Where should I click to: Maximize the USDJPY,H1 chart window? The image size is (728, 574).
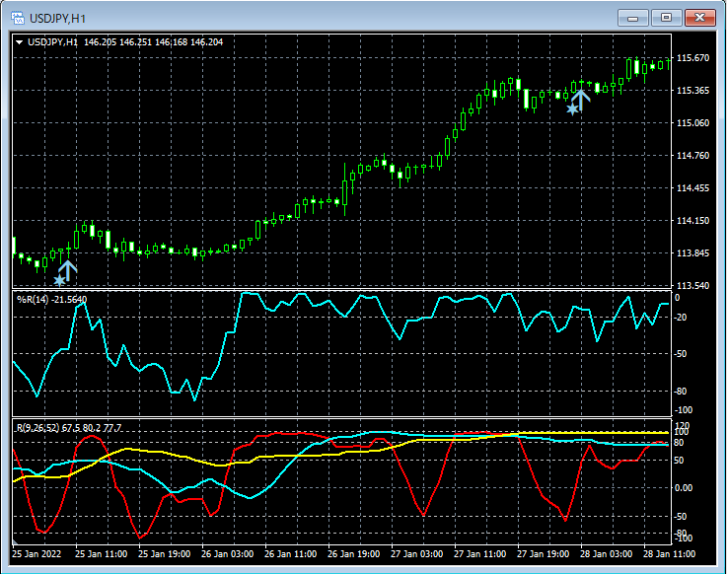point(667,17)
